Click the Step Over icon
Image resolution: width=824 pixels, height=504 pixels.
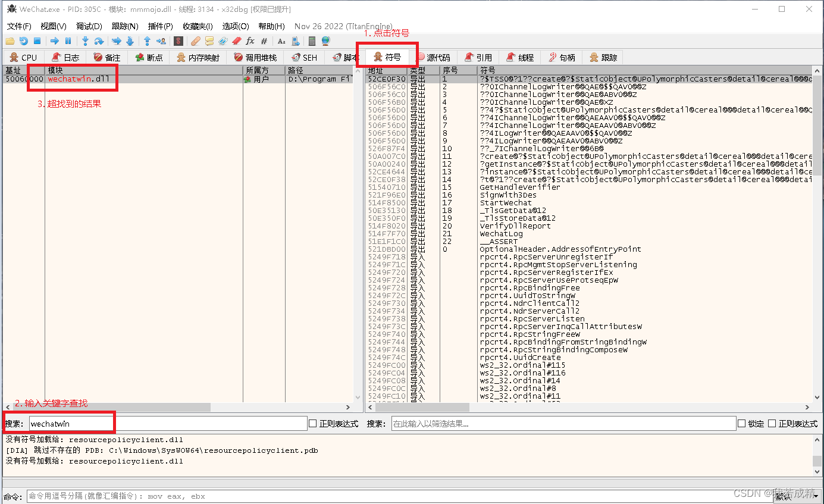coord(99,41)
